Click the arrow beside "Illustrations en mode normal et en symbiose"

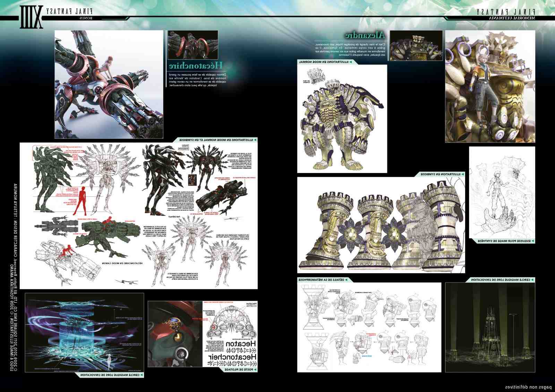tap(256, 140)
